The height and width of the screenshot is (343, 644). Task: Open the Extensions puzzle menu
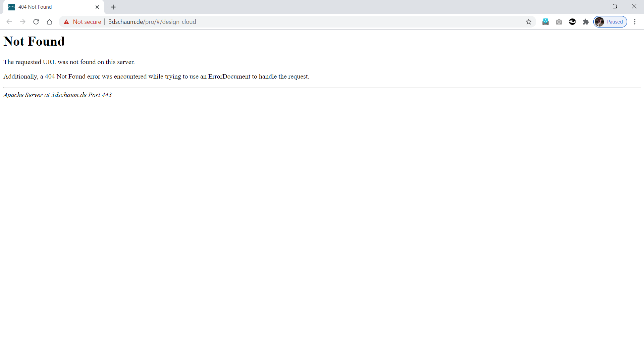coord(586,22)
